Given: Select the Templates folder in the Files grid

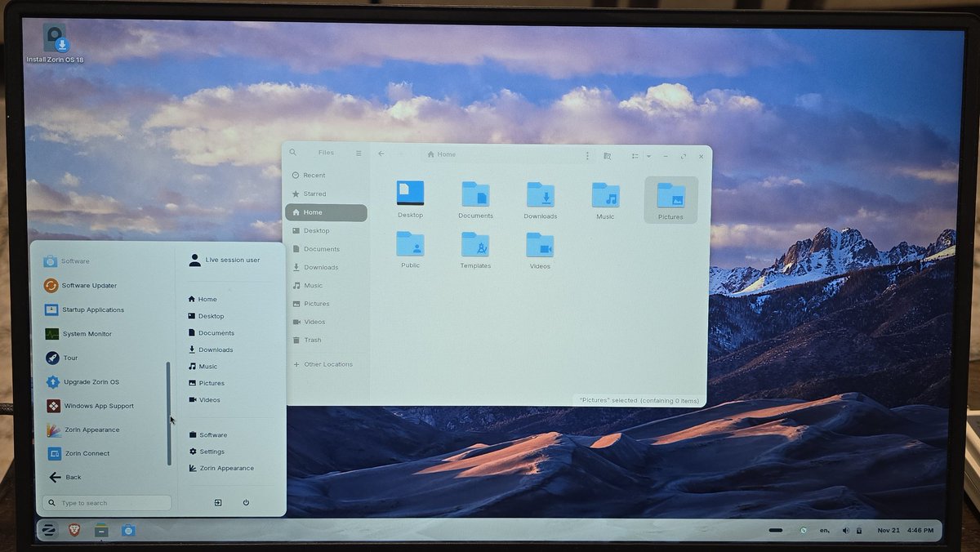Looking at the screenshot, I should [475, 250].
